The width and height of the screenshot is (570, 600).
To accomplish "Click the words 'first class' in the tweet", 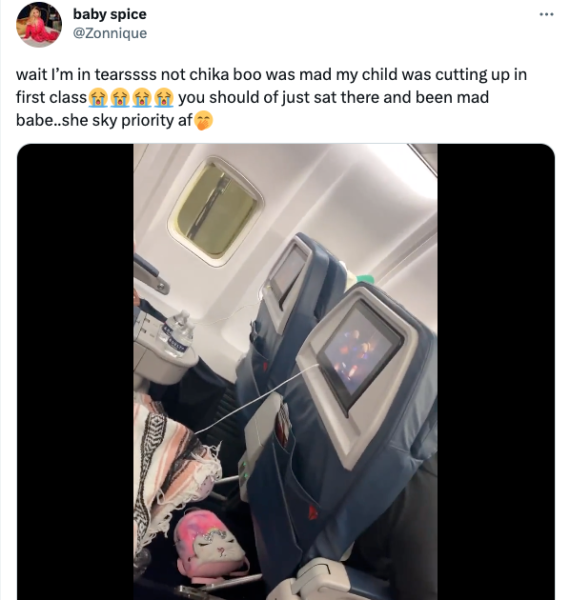I will coord(51,97).
